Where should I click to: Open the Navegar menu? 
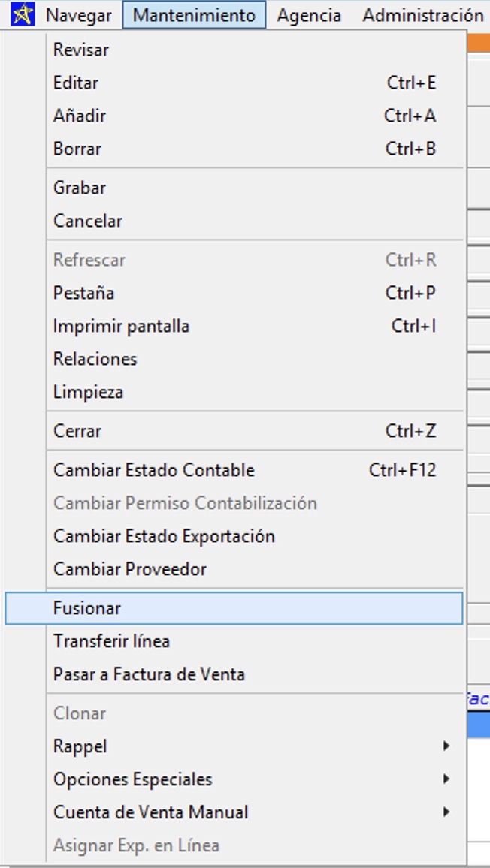(x=78, y=15)
